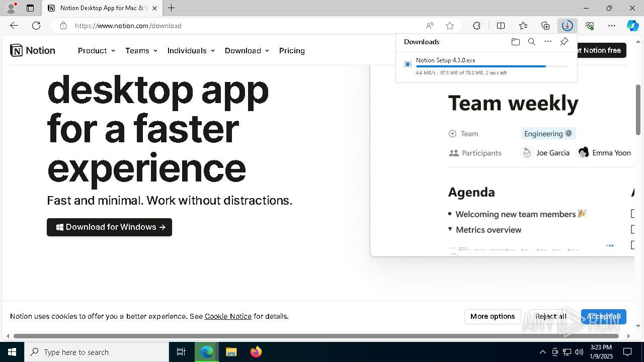Add page to favorites star icon
Image resolution: width=644 pixels, height=362 pixels.
tap(450, 26)
